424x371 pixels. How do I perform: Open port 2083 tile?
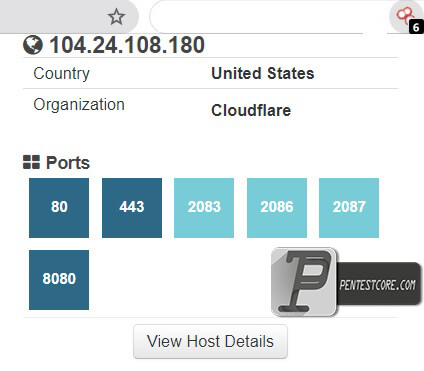[x=204, y=208]
